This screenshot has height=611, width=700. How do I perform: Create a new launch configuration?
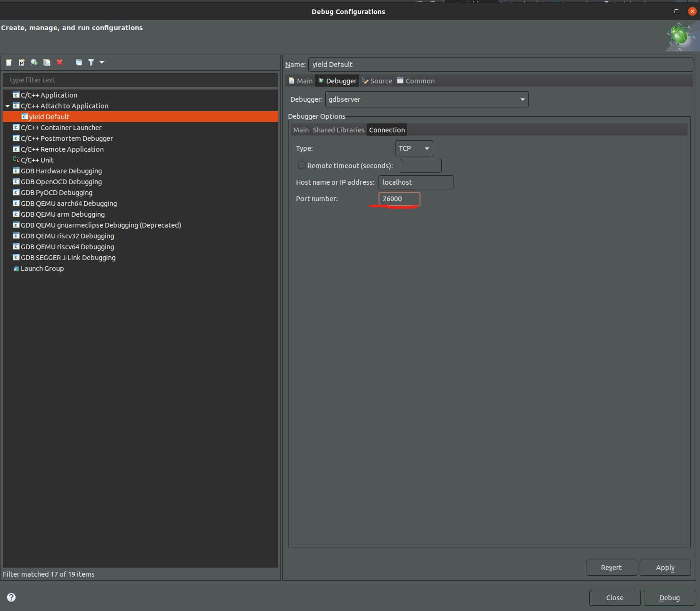point(9,62)
